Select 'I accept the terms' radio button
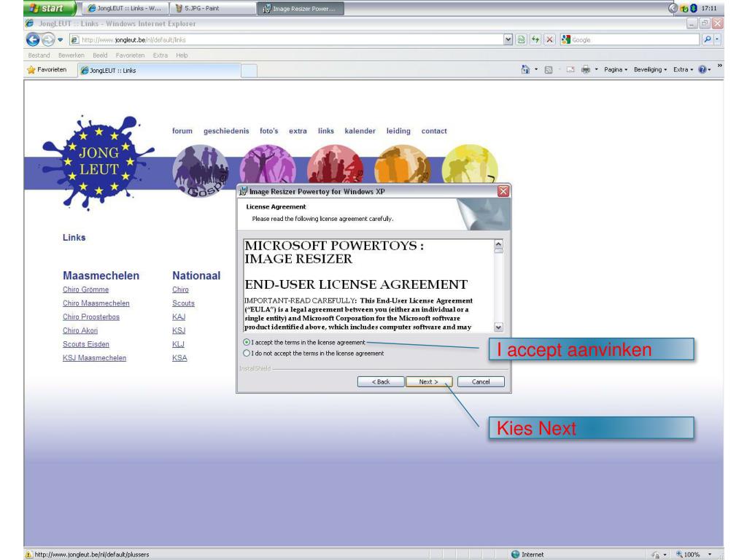This screenshot has height=560, width=747. [247, 343]
